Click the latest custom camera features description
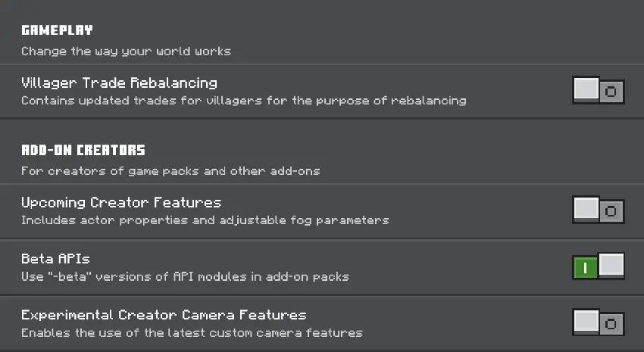This screenshot has width=644, height=352. tap(192, 332)
